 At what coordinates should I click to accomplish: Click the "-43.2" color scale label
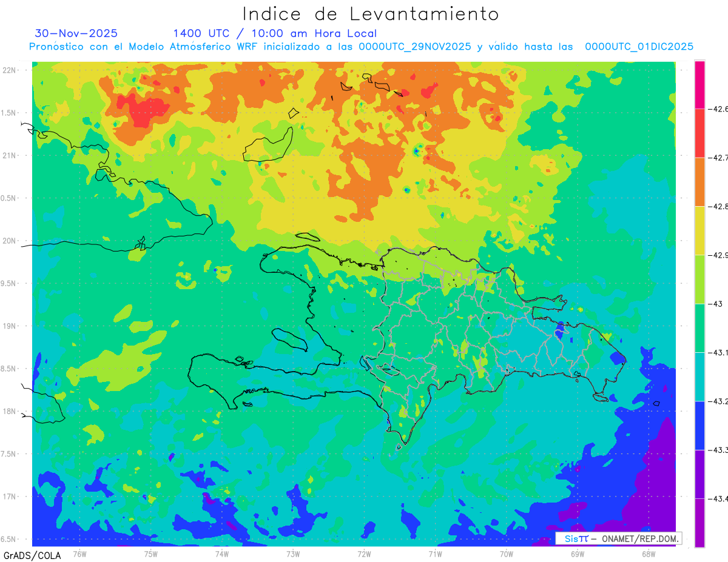coord(718,401)
